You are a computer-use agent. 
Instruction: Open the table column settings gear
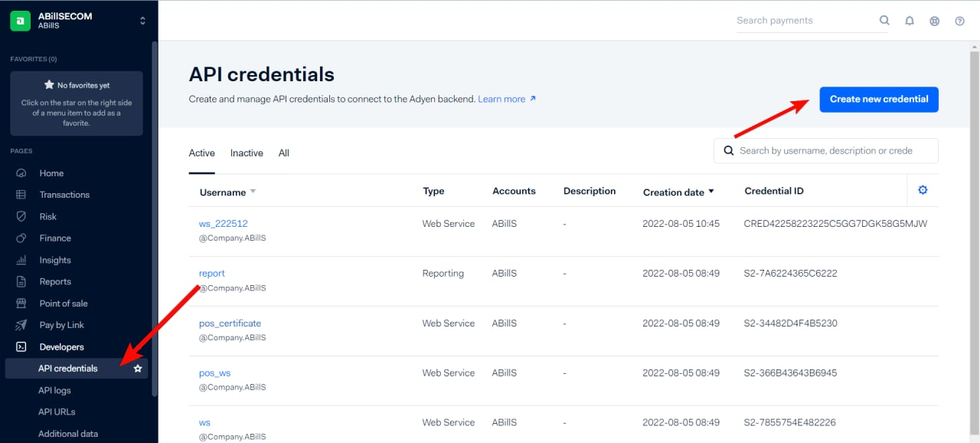click(x=923, y=190)
